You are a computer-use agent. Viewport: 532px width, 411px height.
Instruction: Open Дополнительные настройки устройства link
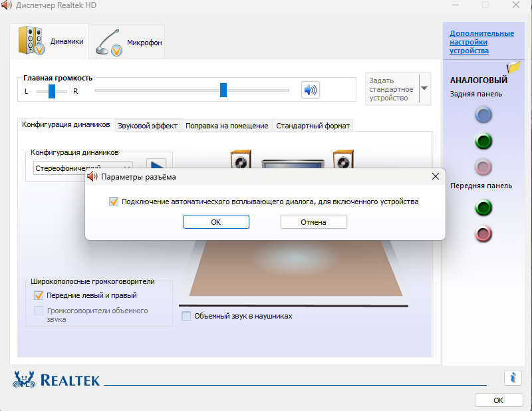[481, 42]
